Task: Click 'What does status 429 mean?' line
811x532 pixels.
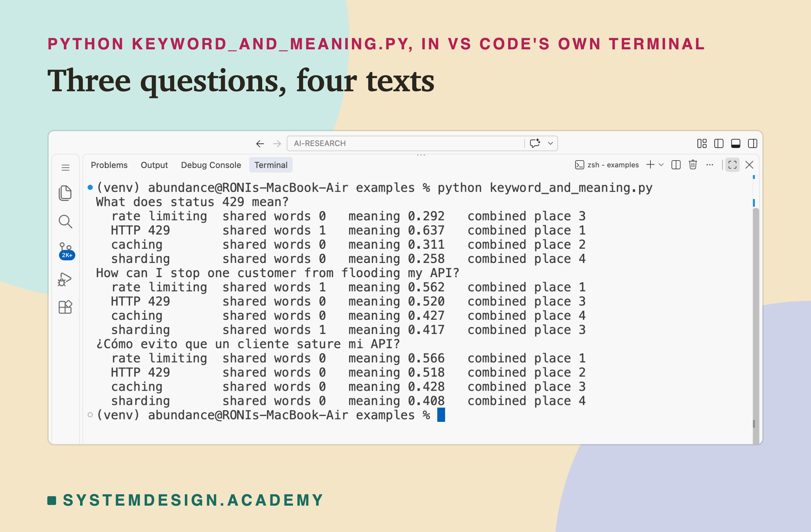Action: click(x=192, y=202)
